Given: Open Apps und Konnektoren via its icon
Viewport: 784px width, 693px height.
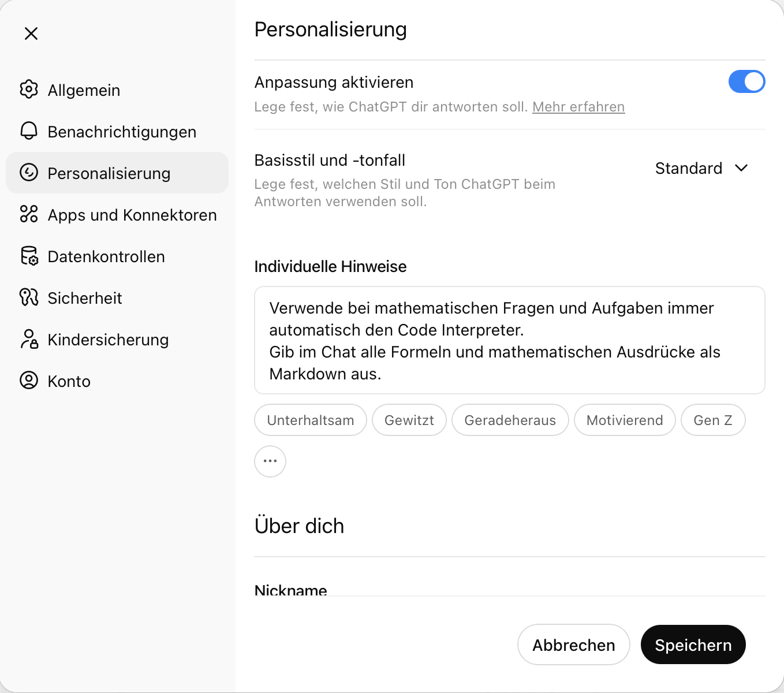Looking at the screenshot, I should click(29, 214).
